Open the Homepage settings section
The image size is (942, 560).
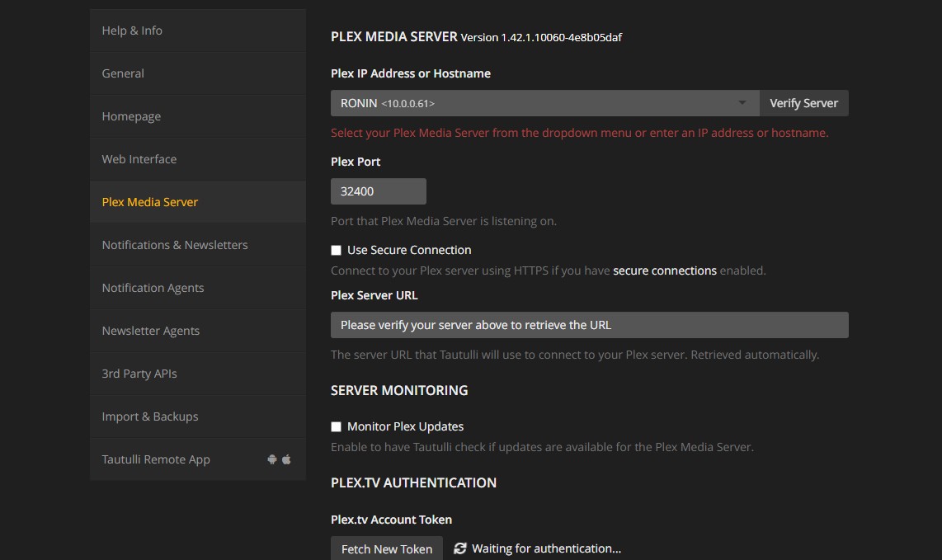coord(198,116)
